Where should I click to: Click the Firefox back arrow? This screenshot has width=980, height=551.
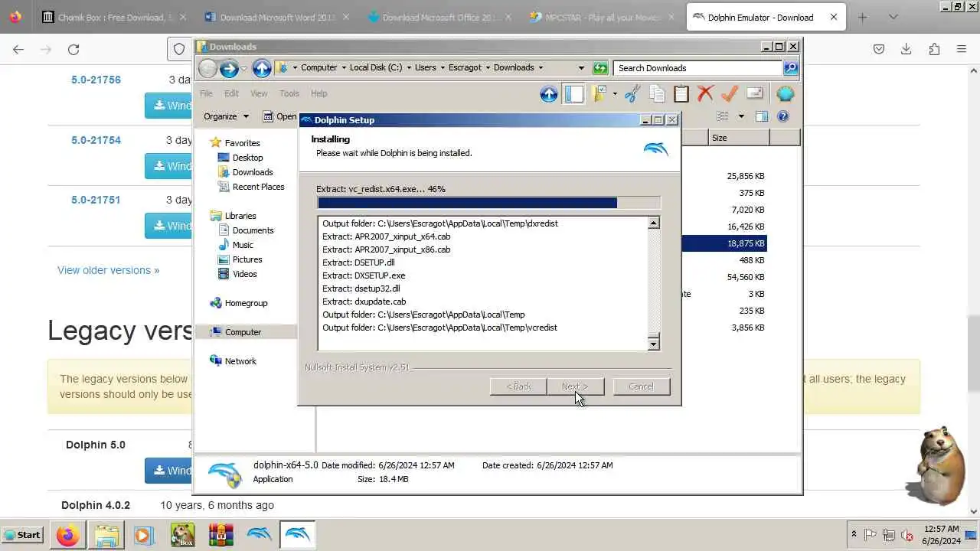pos(18,49)
